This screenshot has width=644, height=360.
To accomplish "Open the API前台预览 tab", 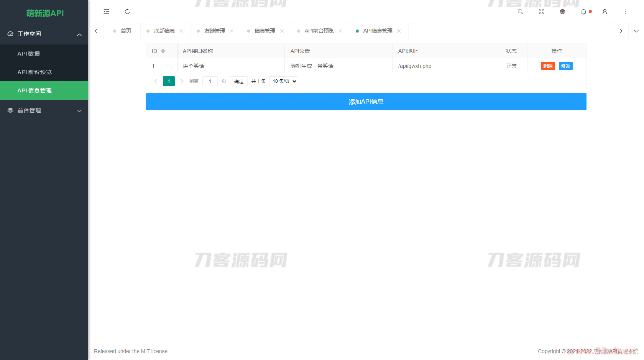I will point(319,31).
